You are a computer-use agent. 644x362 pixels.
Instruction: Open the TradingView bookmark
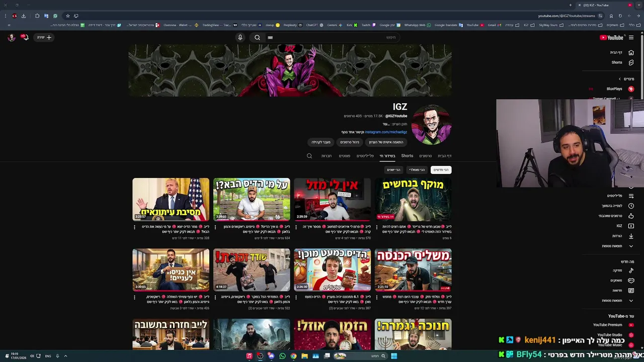[219, 25]
